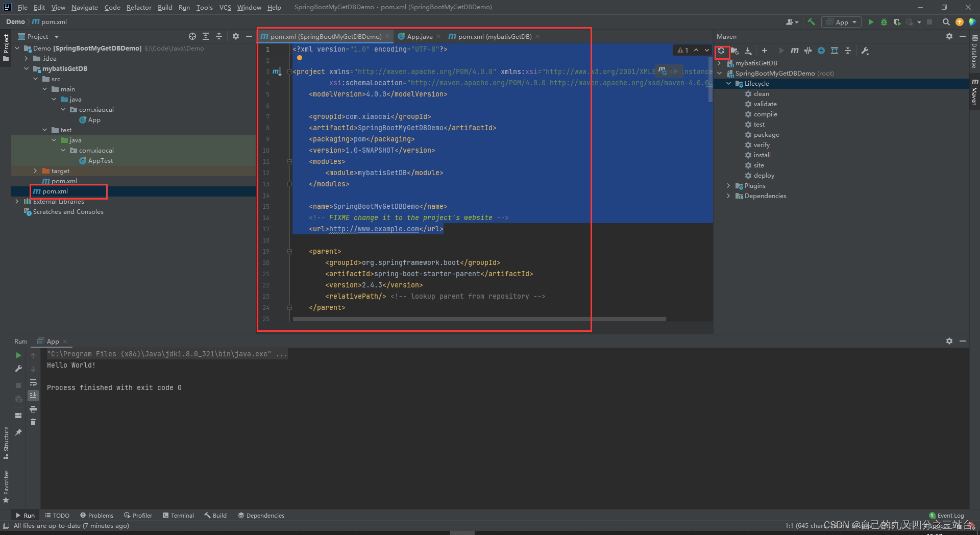This screenshot has width=980, height=535.
Task: Toggle soft-wrap in Run console
Action: (33, 382)
